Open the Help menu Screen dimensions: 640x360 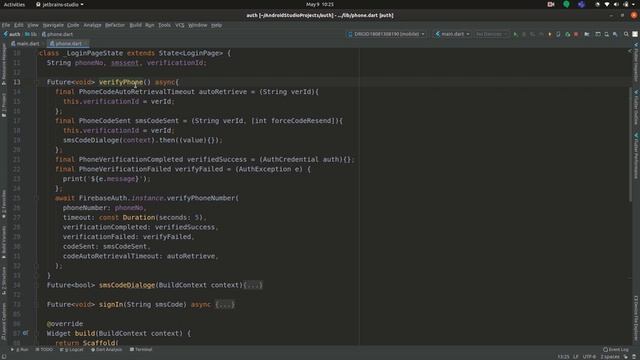(216, 25)
